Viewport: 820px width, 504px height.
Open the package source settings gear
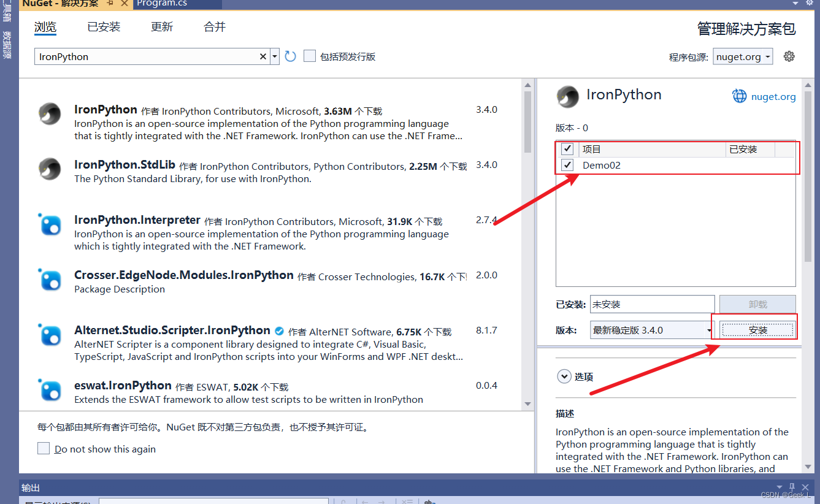pyautogui.click(x=789, y=56)
